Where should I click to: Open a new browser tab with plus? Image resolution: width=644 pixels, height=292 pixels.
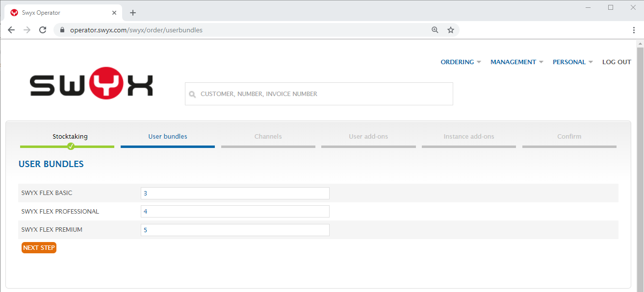pyautogui.click(x=133, y=13)
